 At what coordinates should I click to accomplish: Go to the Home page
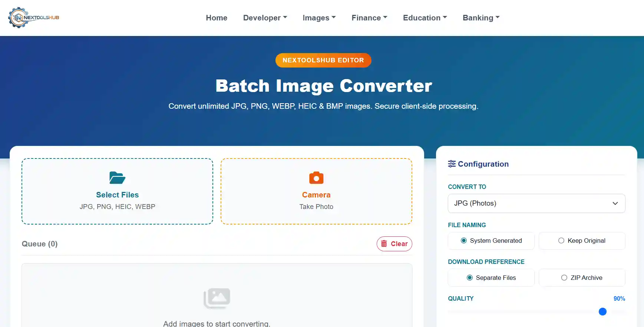coord(217,18)
